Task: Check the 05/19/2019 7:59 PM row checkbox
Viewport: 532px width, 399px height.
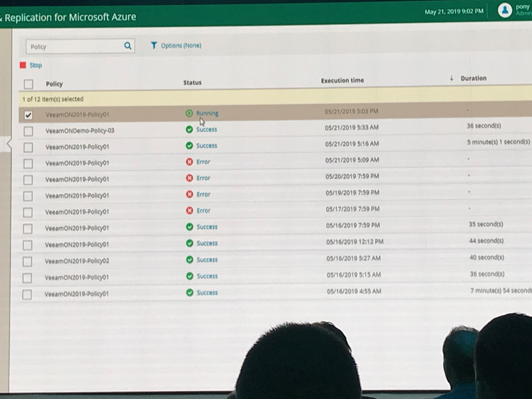Action: (x=28, y=196)
